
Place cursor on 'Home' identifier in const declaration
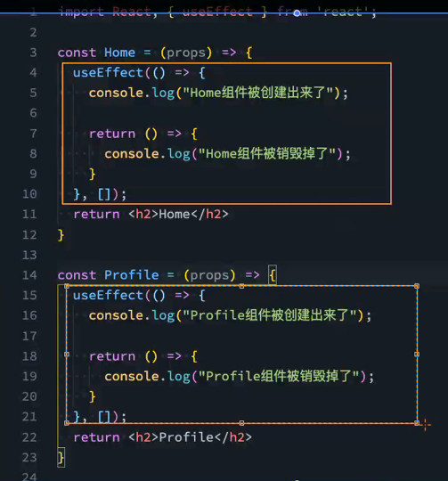point(119,53)
